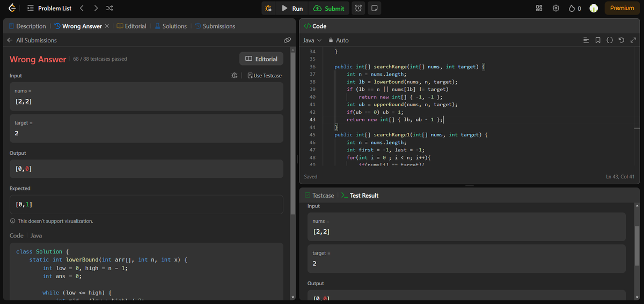644x304 pixels.
Task: Click the scroll down arrow of left panel
Action: 292,297
